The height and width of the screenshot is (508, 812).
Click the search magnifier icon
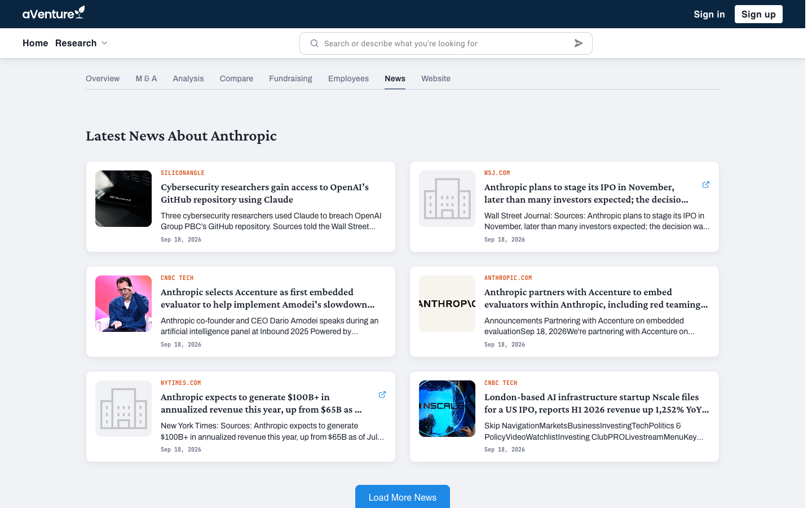(x=315, y=43)
